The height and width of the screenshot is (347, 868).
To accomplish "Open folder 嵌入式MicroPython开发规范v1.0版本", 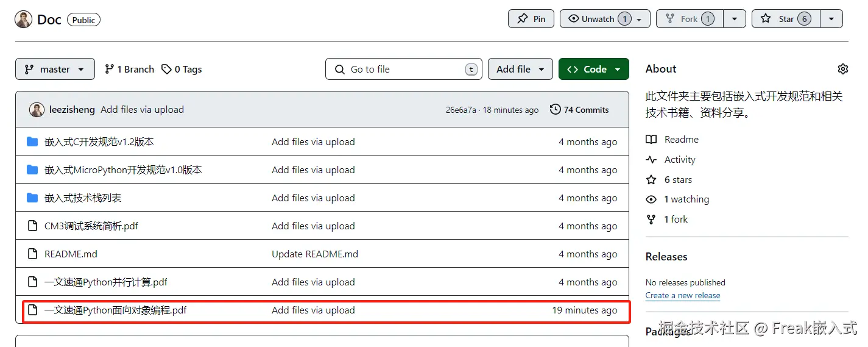I will click(123, 170).
